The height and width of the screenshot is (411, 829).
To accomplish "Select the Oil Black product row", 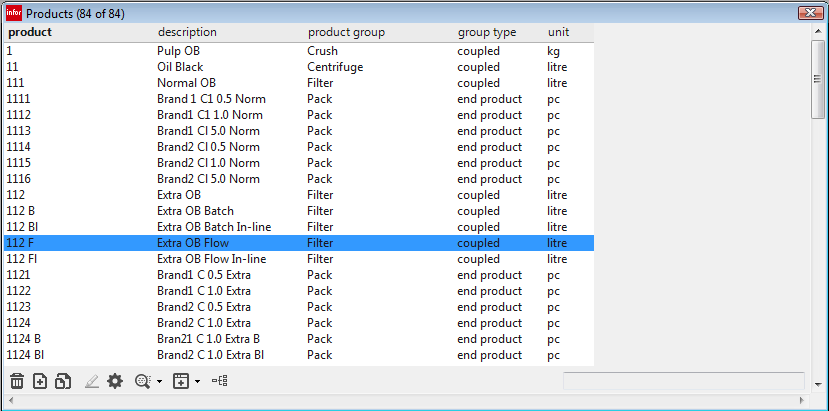I will 180,67.
